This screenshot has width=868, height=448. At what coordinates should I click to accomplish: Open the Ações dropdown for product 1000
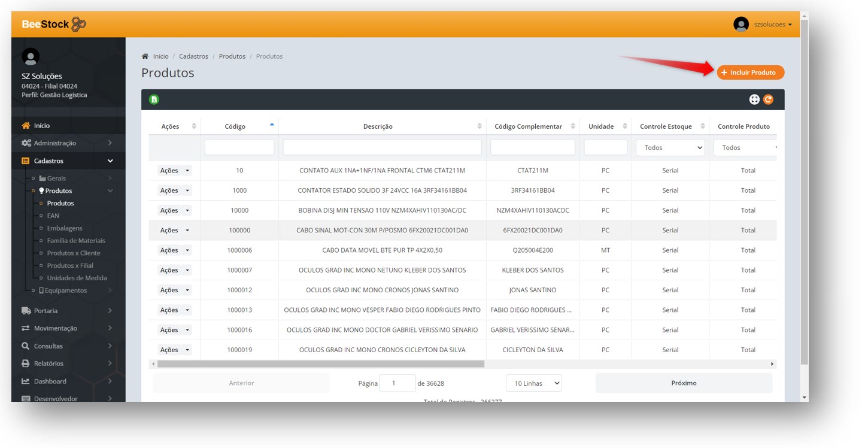(x=175, y=190)
